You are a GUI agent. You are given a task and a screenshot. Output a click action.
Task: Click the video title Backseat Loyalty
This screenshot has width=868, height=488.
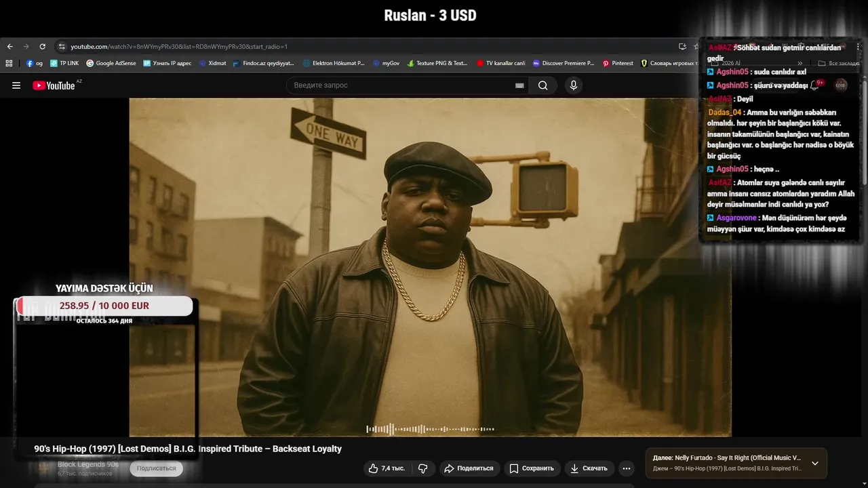(188, 449)
